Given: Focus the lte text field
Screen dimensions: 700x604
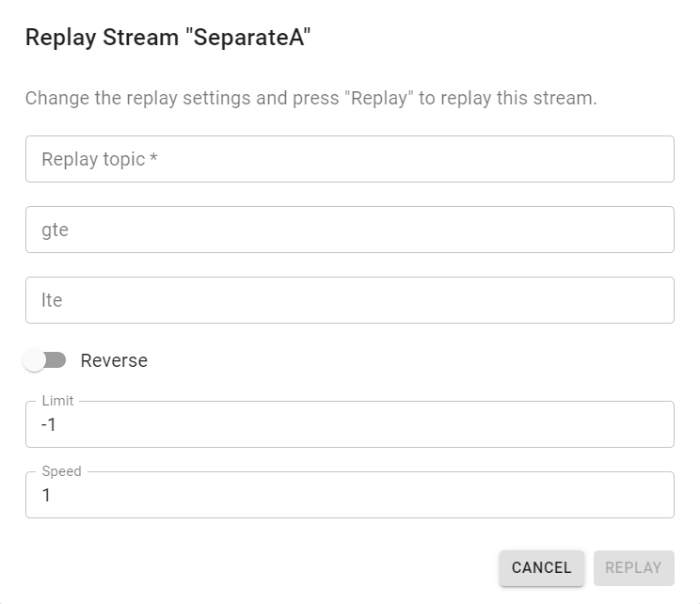Looking at the screenshot, I should coord(350,300).
